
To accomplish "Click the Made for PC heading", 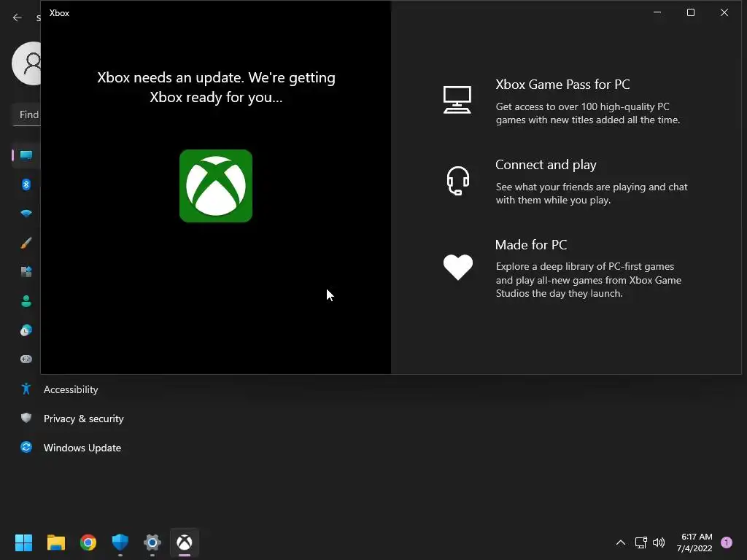I will coord(531,245).
